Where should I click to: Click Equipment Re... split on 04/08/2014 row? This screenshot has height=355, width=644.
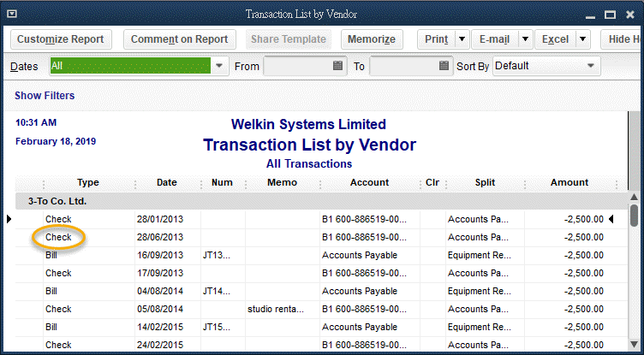(x=480, y=292)
